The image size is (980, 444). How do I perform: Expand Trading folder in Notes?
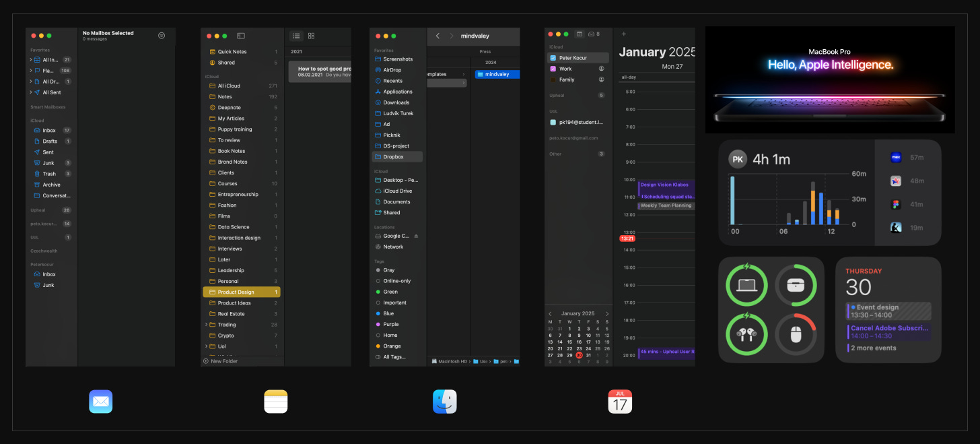206,325
